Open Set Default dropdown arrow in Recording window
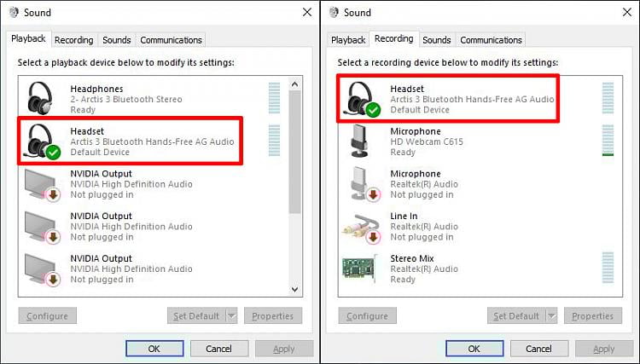Image resolution: width=640 pixels, height=364 pixels. [551, 316]
